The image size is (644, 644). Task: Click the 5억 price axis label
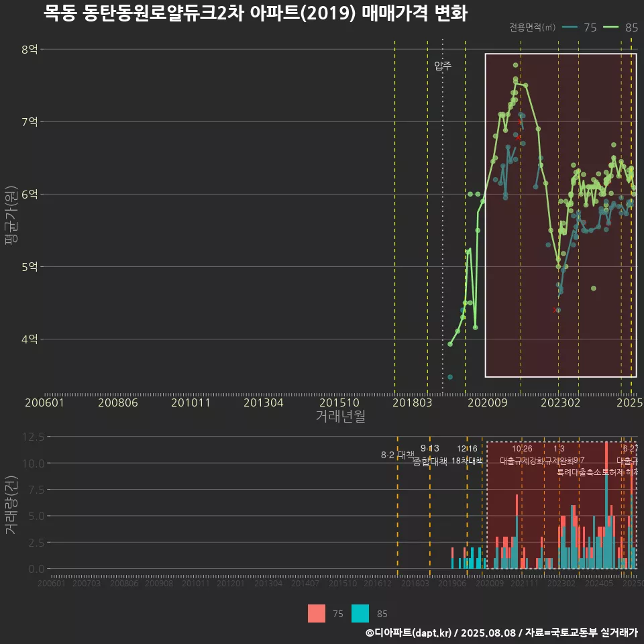tap(30, 266)
